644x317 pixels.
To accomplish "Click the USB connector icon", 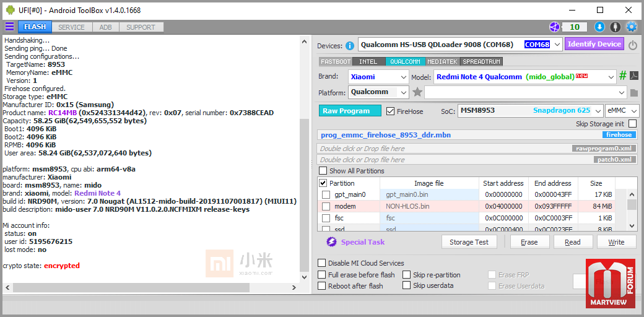I will (x=615, y=27).
